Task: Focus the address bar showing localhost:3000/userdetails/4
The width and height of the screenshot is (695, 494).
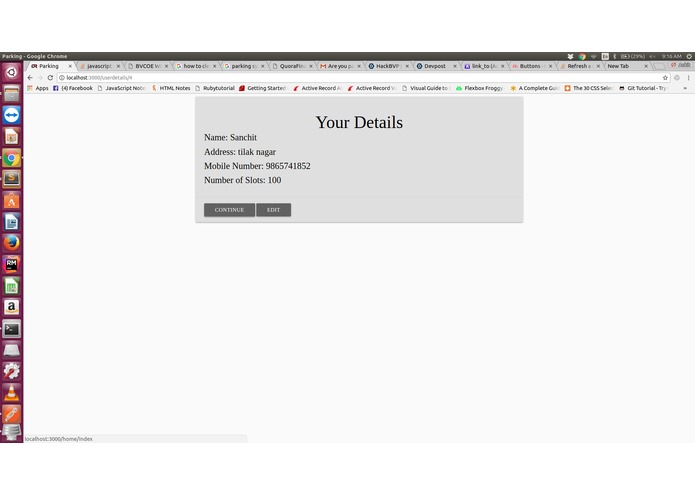Action: 363,78
